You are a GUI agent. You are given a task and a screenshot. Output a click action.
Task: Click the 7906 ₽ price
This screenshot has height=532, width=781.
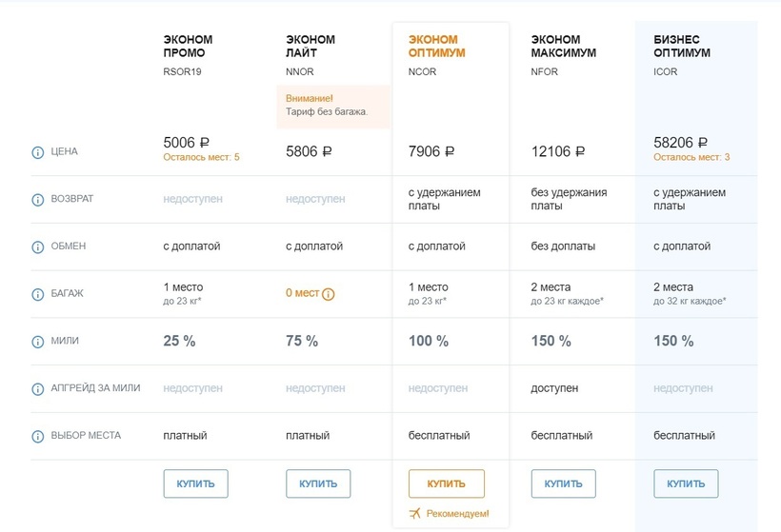(431, 151)
